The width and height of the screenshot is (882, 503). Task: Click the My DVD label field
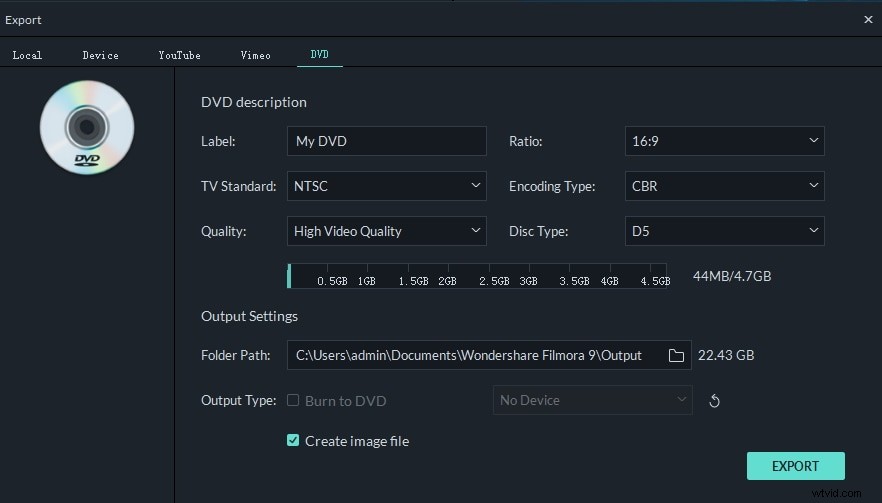coord(386,141)
